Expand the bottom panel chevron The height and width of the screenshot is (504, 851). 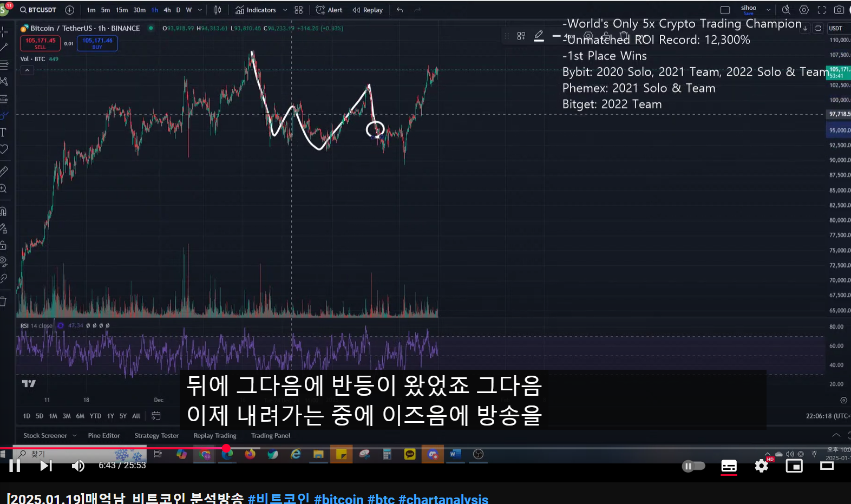coord(836,435)
